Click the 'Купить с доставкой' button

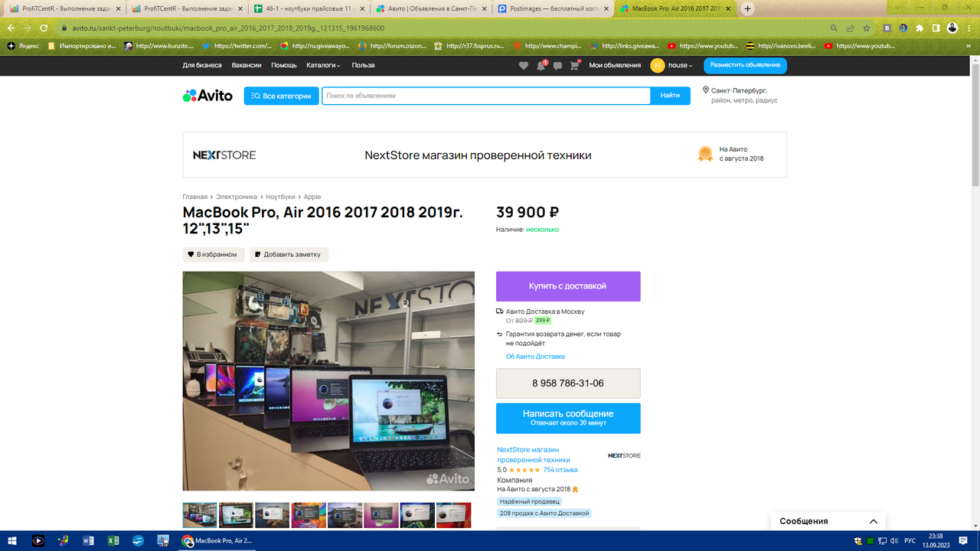tap(568, 285)
